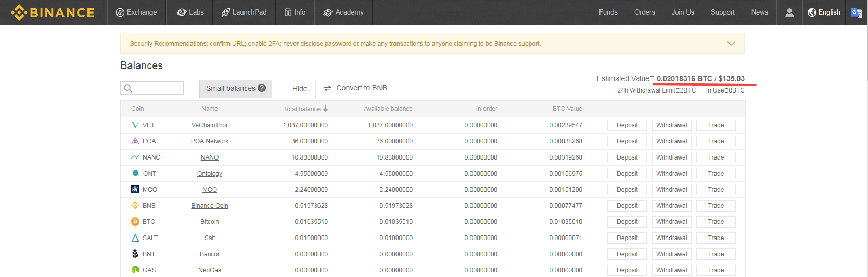Image resolution: width=868 pixels, height=277 pixels.
Task: Open the Binance Coin link
Action: point(210,206)
